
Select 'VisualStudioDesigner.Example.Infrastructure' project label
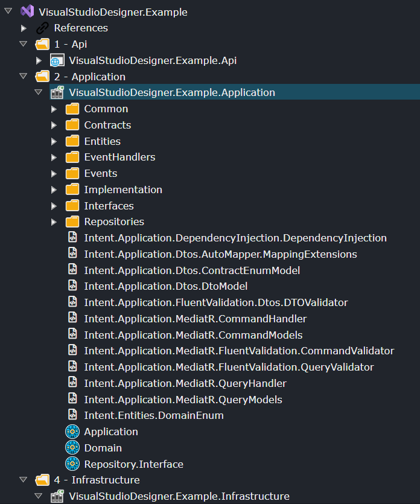point(179,496)
